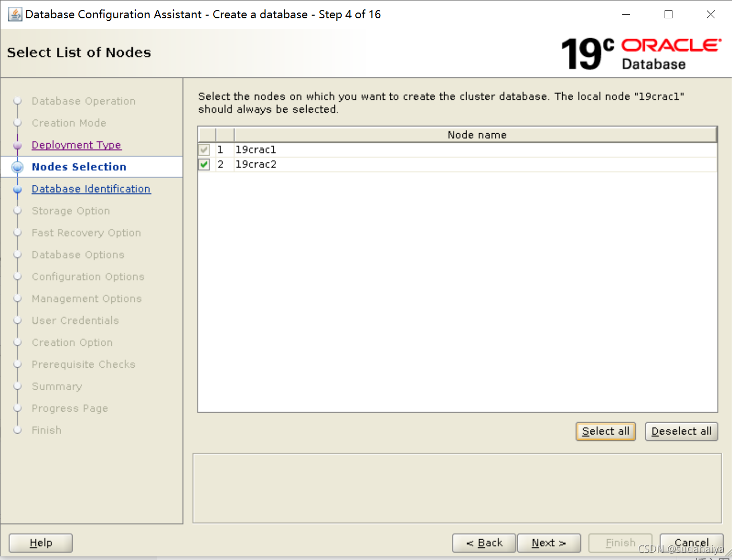The height and width of the screenshot is (560, 732).
Task: Click the Deployment Type step bullet icon
Action: pos(18,145)
